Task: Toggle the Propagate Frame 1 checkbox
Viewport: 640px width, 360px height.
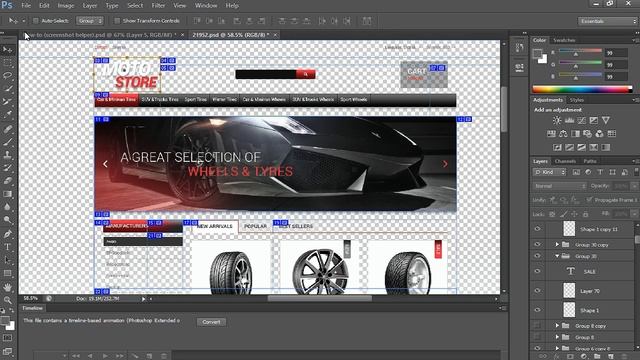Action: tap(589, 200)
